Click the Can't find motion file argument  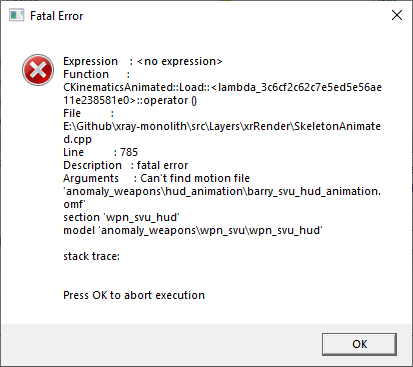[x=195, y=178]
